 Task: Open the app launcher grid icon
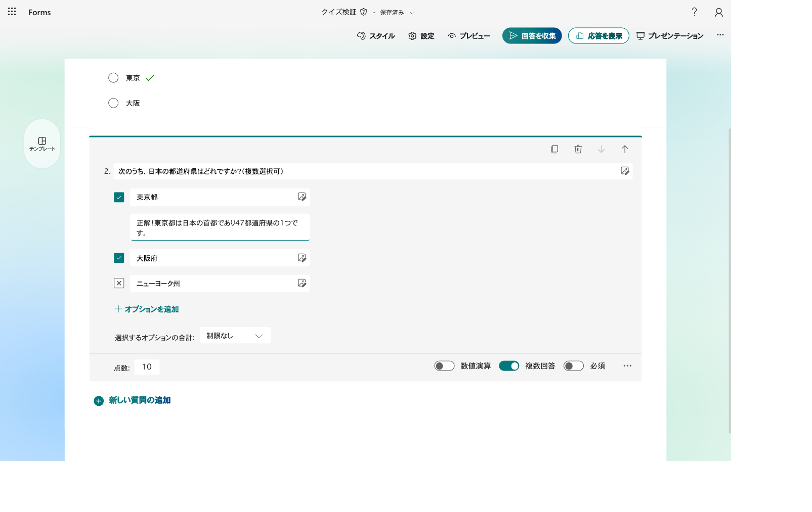[12, 12]
